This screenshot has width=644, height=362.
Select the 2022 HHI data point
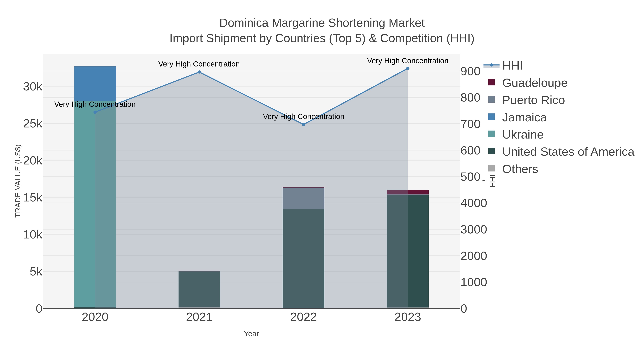tap(304, 124)
